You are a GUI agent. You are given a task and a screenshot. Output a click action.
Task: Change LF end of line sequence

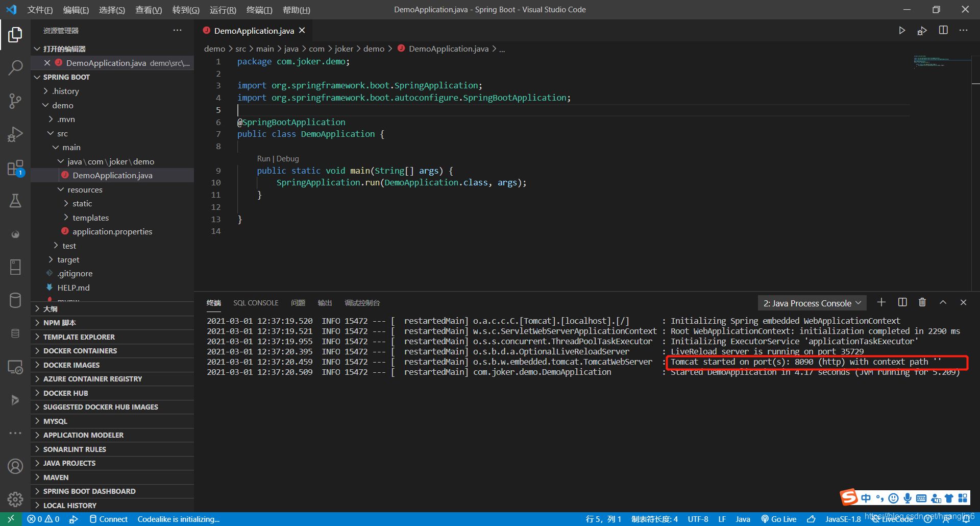click(722, 519)
